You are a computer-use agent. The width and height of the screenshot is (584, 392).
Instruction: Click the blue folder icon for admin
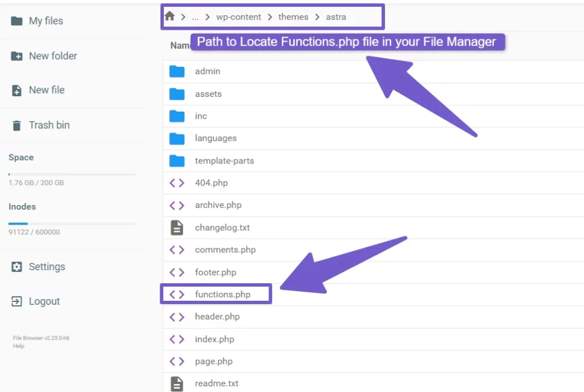(177, 71)
